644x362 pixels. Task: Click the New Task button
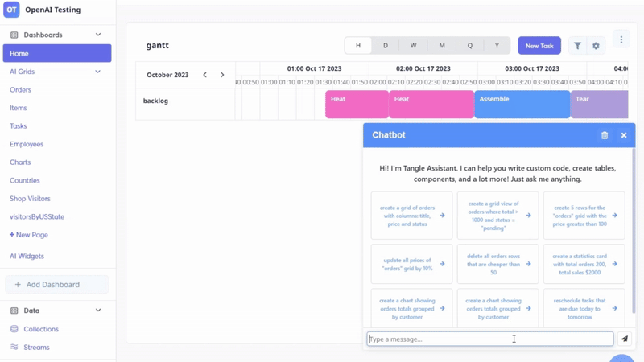[539, 46]
